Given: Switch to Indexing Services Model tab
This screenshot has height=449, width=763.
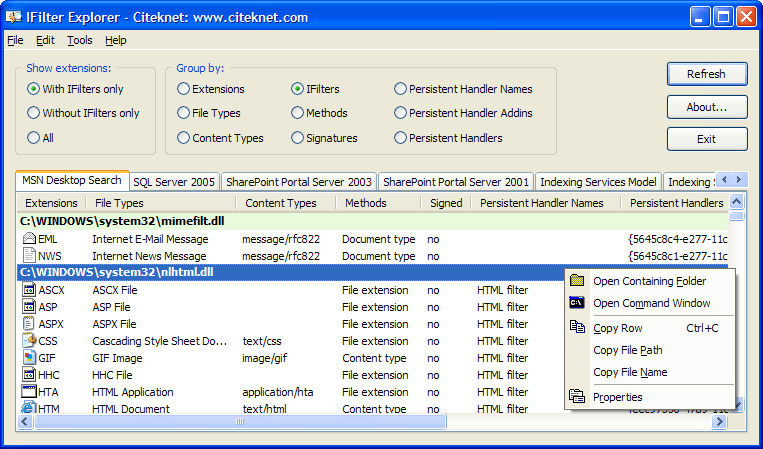Looking at the screenshot, I should click(598, 182).
